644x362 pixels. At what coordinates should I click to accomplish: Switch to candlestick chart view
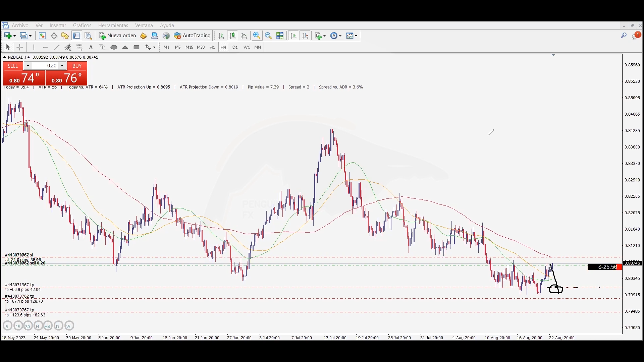coord(232,36)
